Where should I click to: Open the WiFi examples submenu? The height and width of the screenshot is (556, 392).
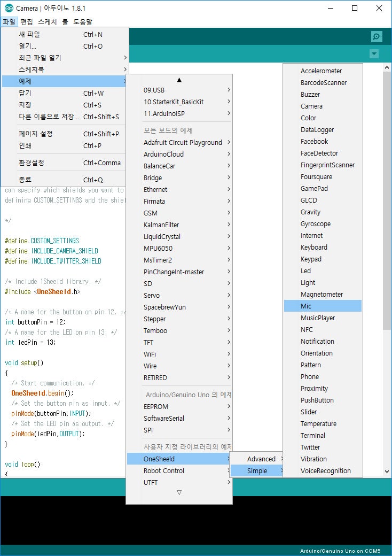179,354
